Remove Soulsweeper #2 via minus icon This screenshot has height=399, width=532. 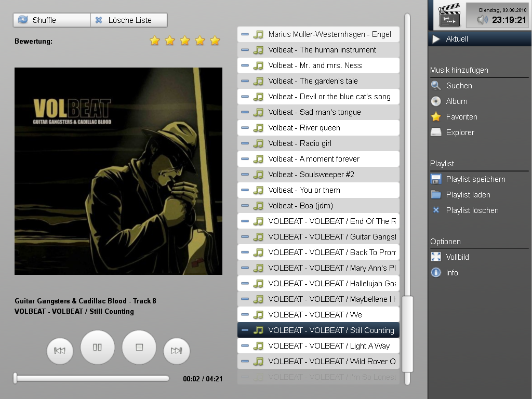point(245,175)
